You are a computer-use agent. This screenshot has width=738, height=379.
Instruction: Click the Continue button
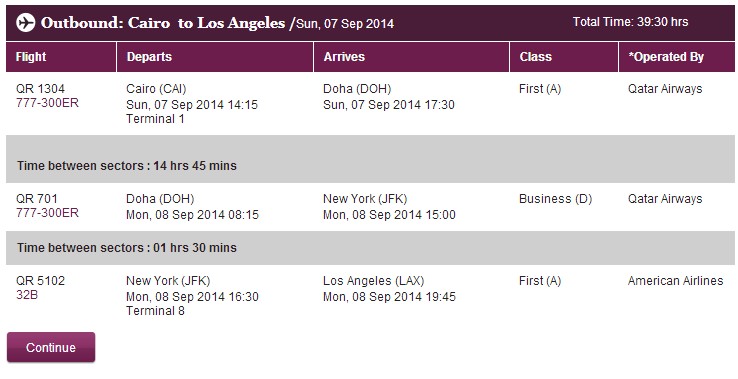(x=51, y=347)
